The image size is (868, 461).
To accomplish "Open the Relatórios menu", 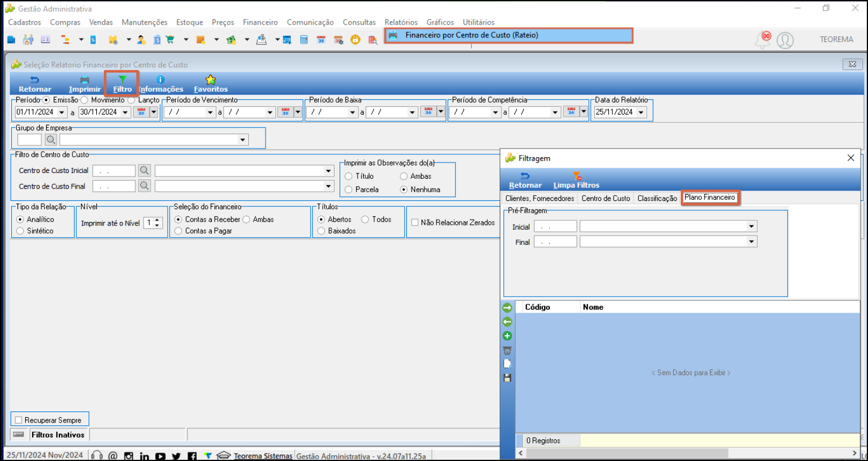I will pyautogui.click(x=401, y=22).
